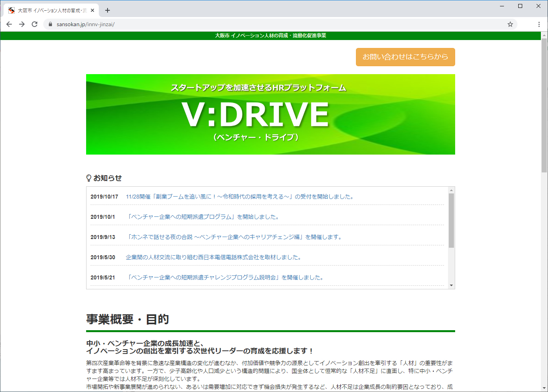Image resolution: width=548 pixels, height=392 pixels.
Task: Open a new tab with the plus button
Action: pyautogui.click(x=108, y=10)
